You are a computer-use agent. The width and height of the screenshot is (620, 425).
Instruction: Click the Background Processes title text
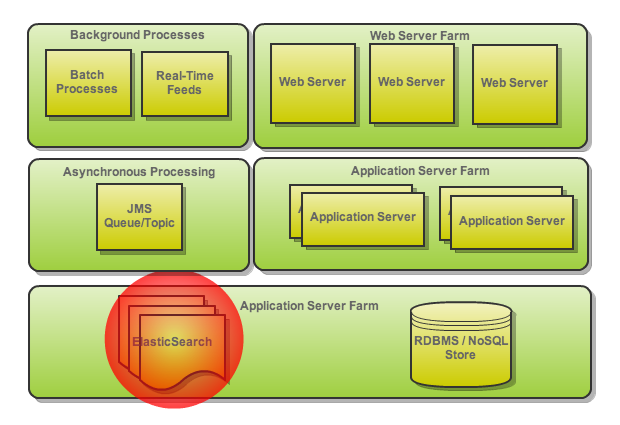click(137, 35)
